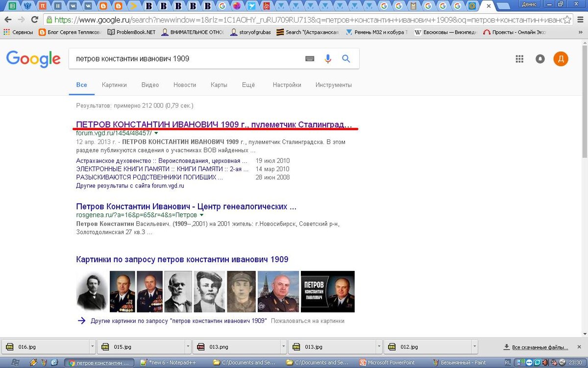Switch to the Карты tab
The height and width of the screenshot is (368, 588).
pos(219,85)
